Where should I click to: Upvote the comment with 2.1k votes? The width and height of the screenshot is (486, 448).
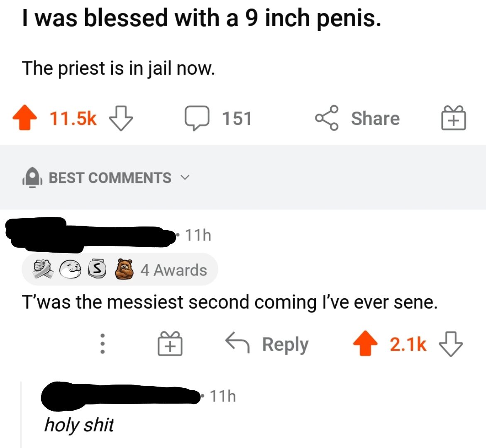(x=365, y=344)
